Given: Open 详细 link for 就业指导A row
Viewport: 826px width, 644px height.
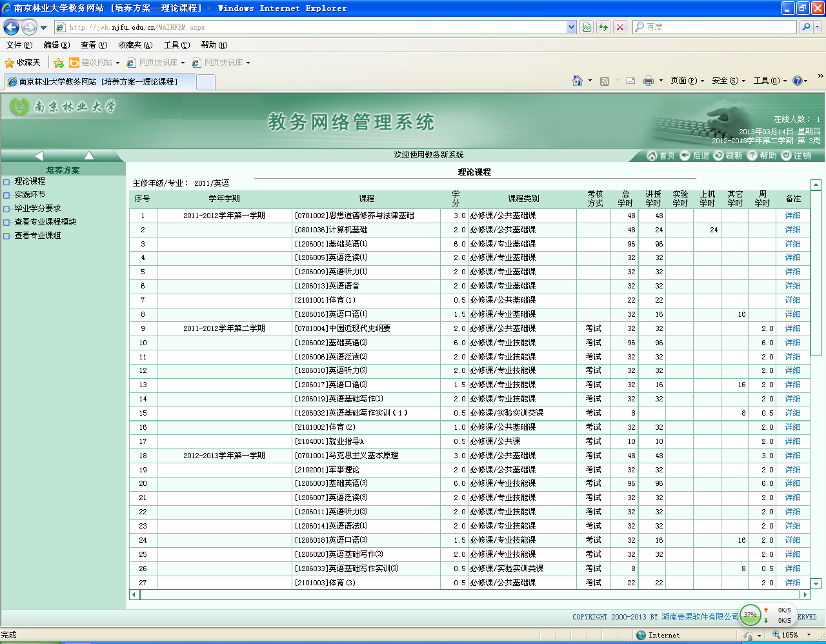Looking at the screenshot, I should click(x=792, y=441).
